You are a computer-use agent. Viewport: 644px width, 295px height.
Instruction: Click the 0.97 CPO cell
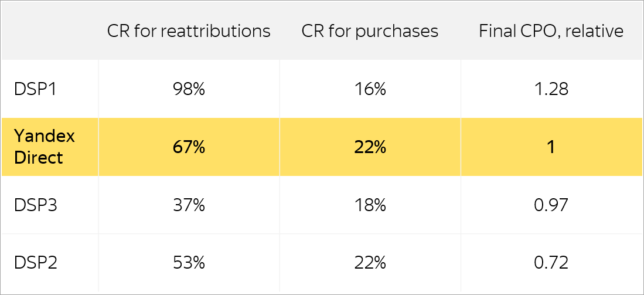pos(551,205)
